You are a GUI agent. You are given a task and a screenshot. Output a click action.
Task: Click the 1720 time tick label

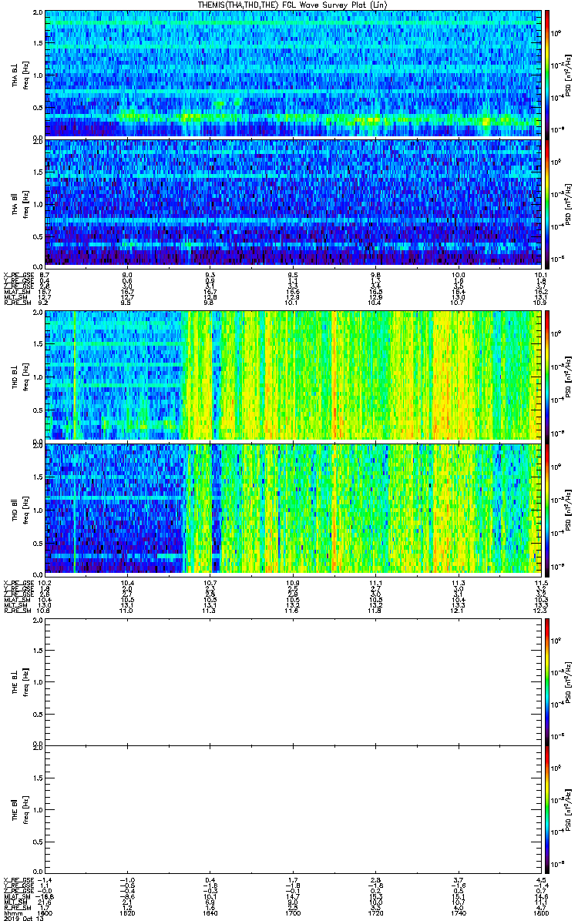[375, 912]
